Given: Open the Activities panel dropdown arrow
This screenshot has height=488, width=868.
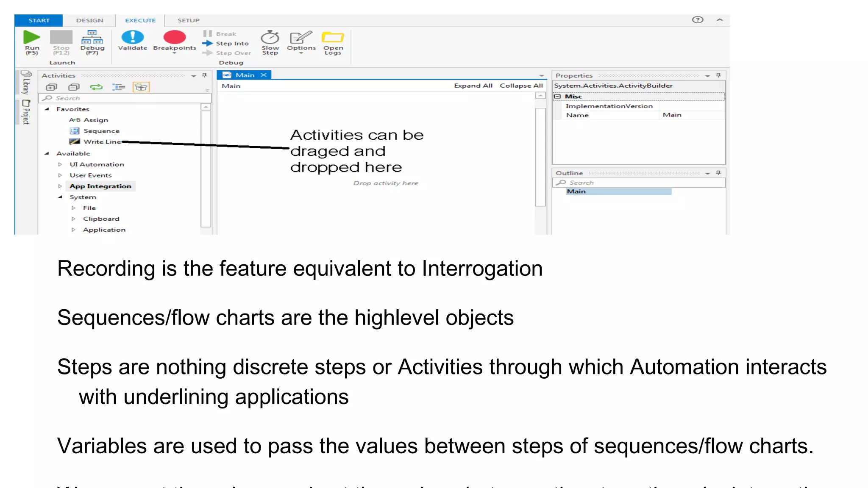Looking at the screenshot, I should tap(193, 76).
